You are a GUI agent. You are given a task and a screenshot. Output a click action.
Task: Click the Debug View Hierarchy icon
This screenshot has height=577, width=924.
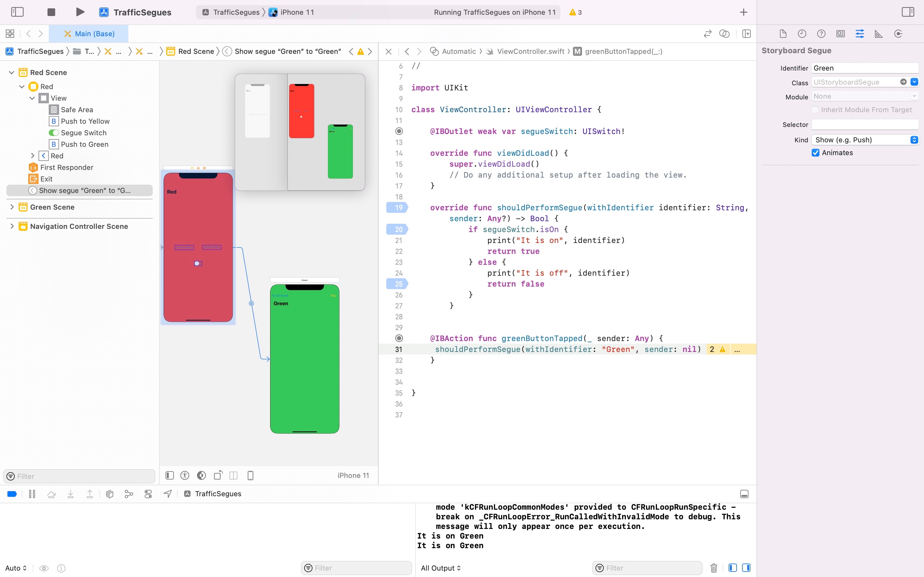[x=110, y=494]
